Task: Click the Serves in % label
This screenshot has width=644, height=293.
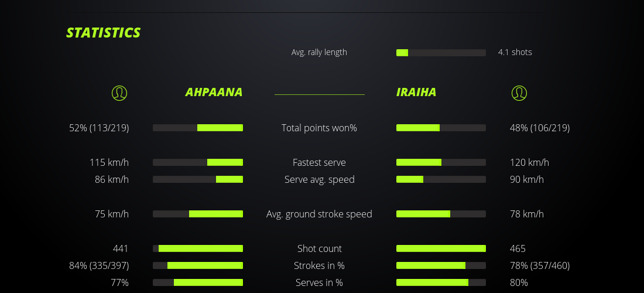Action: [319, 282]
